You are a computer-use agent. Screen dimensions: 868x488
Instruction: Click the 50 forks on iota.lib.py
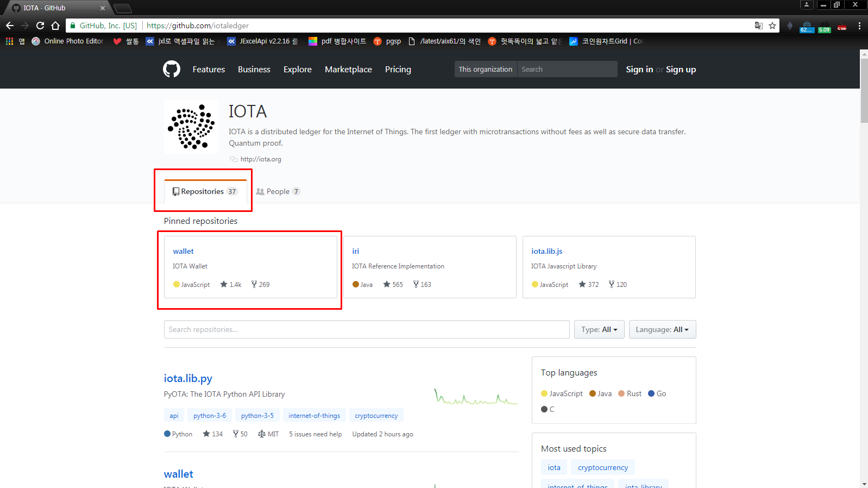[240, 434]
